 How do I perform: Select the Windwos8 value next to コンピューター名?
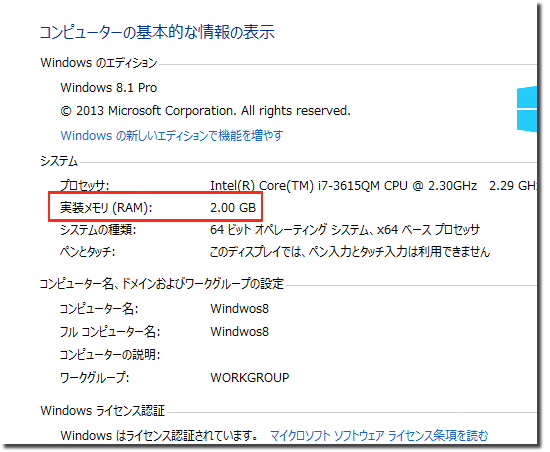(x=240, y=309)
